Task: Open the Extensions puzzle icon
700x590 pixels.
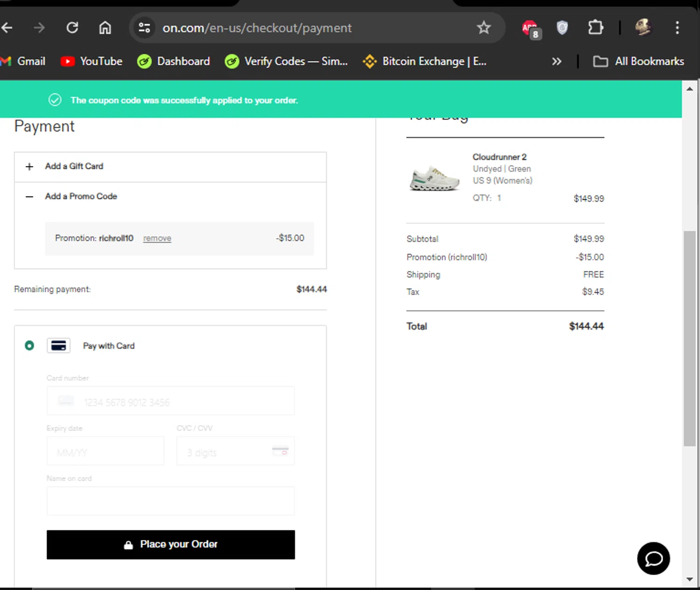Action: click(x=595, y=28)
